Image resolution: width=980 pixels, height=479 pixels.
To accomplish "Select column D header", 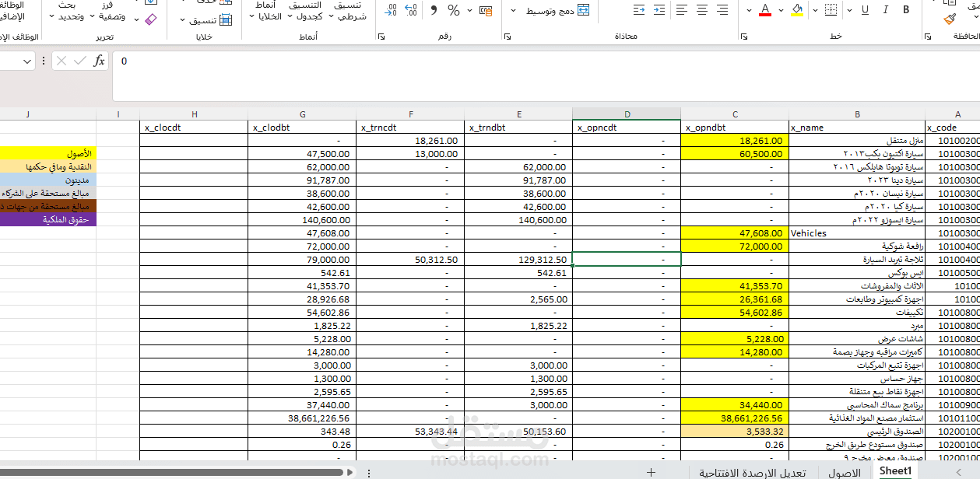I will click(627, 114).
